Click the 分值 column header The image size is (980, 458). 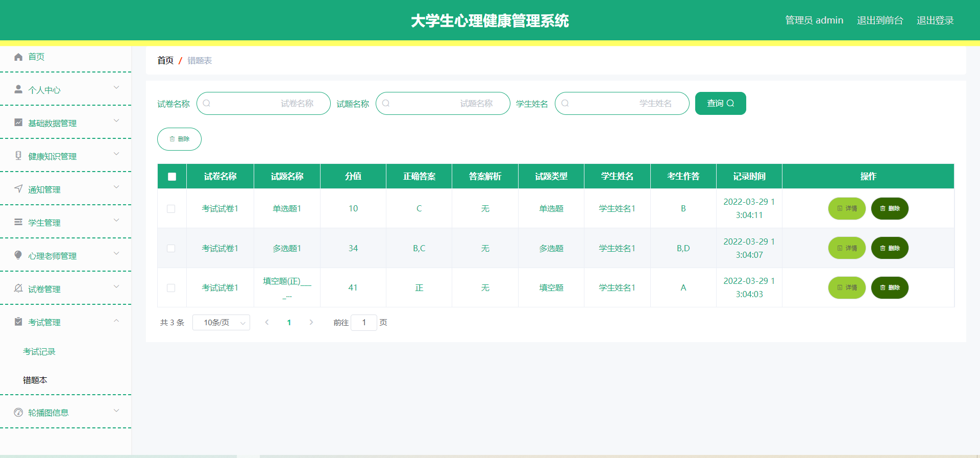[x=353, y=176]
